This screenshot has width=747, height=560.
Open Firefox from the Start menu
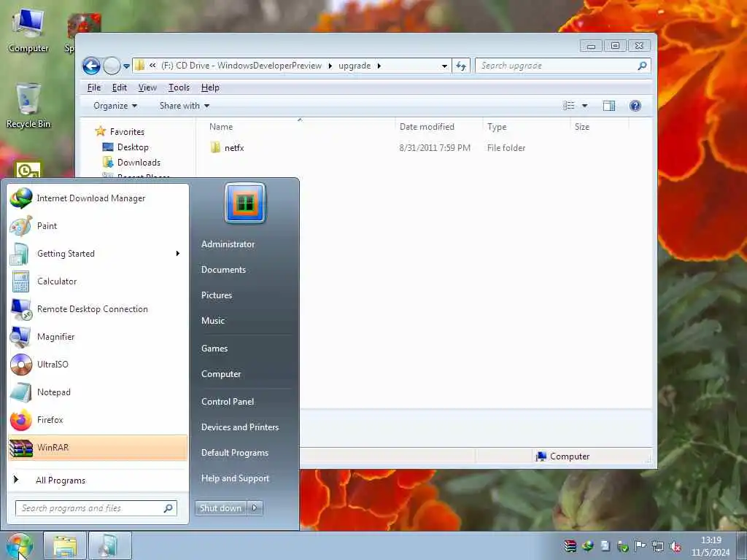(x=98, y=419)
